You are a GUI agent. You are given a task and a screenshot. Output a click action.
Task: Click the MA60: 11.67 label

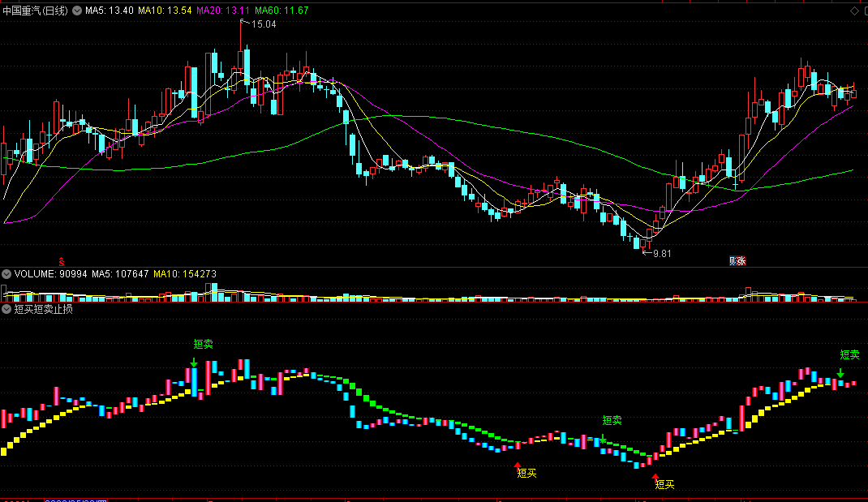tap(281, 11)
